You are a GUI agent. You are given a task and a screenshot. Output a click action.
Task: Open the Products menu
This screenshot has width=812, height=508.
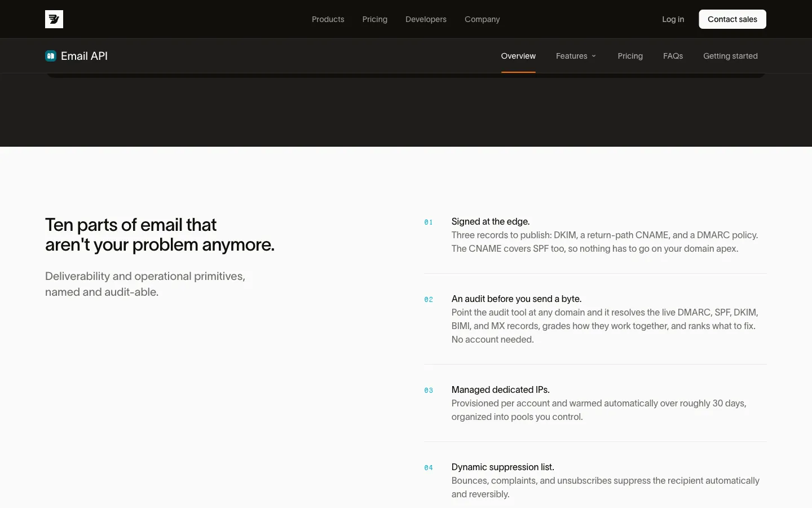pyautogui.click(x=328, y=19)
